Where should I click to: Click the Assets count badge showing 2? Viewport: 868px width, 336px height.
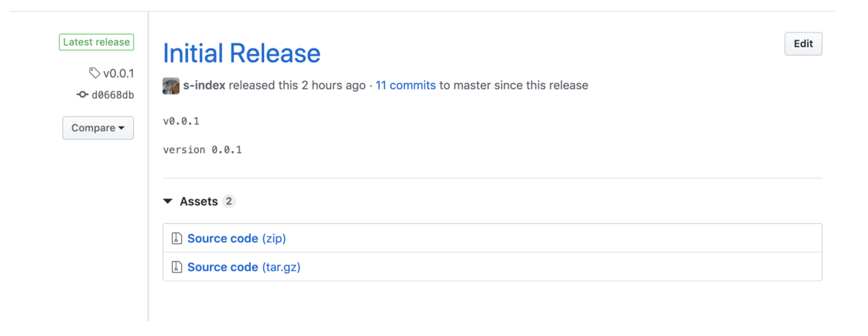pyautogui.click(x=229, y=202)
